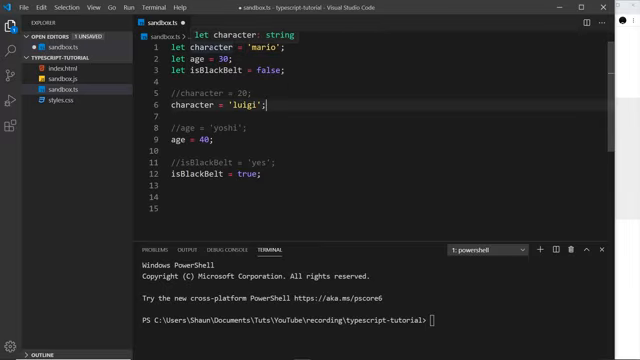Select the Terminal panel tab
This screenshot has width=640, height=360.
pyautogui.click(x=269, y=250)
